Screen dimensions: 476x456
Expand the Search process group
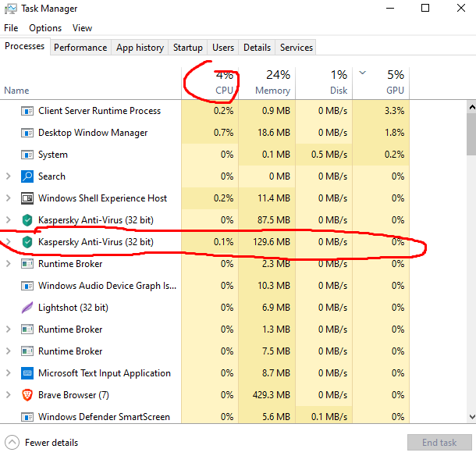click(9, 176)
